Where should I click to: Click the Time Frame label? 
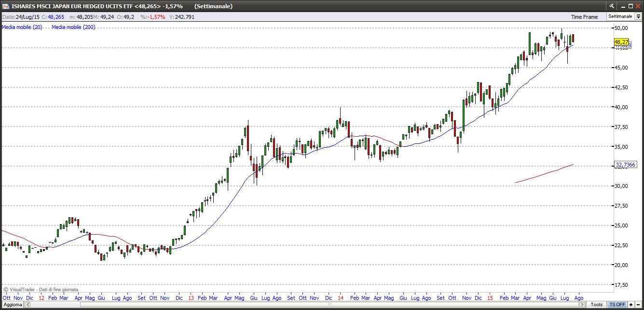click(585, 17)
